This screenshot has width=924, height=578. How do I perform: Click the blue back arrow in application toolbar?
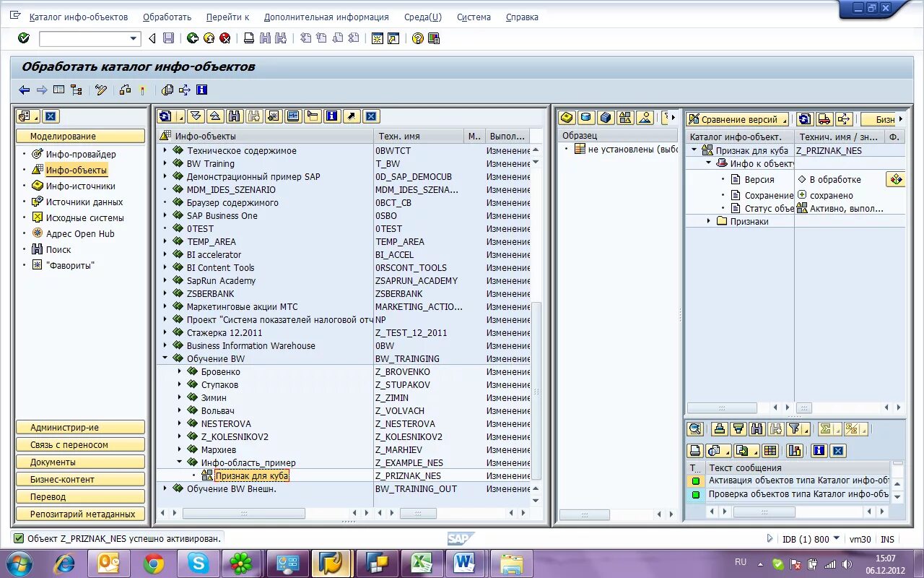point(25,90)
